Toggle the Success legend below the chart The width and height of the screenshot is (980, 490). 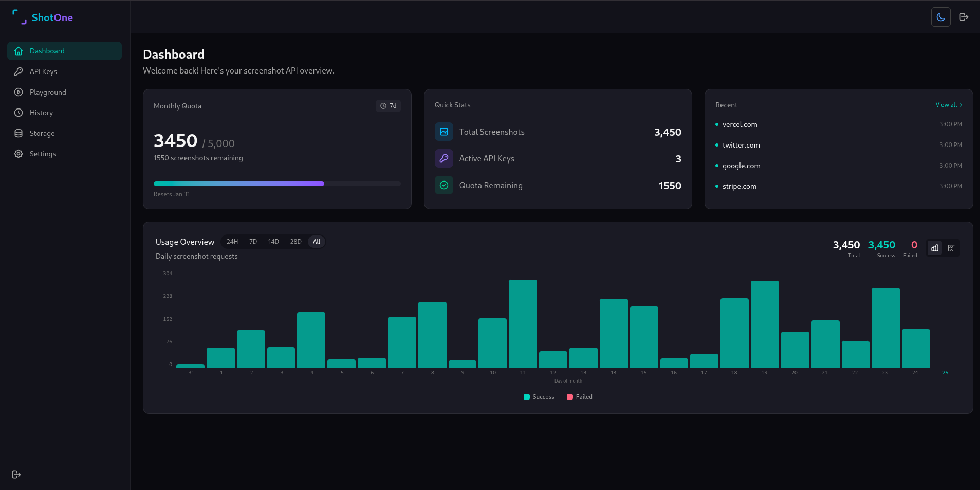pos(539,396)
